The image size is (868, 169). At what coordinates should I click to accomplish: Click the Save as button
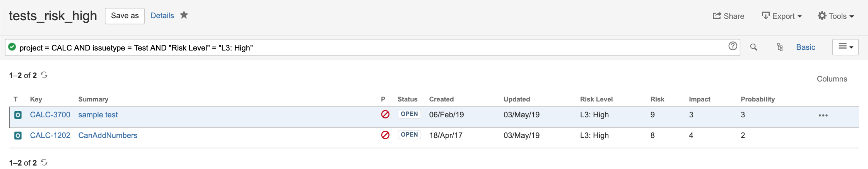(125, 16)
